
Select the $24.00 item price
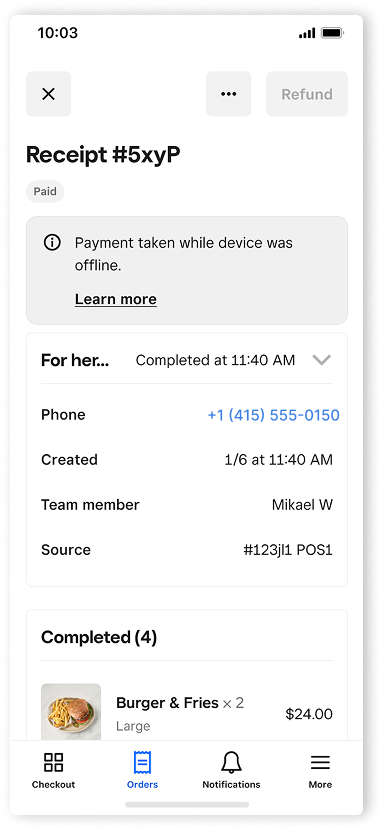point(309,714)
